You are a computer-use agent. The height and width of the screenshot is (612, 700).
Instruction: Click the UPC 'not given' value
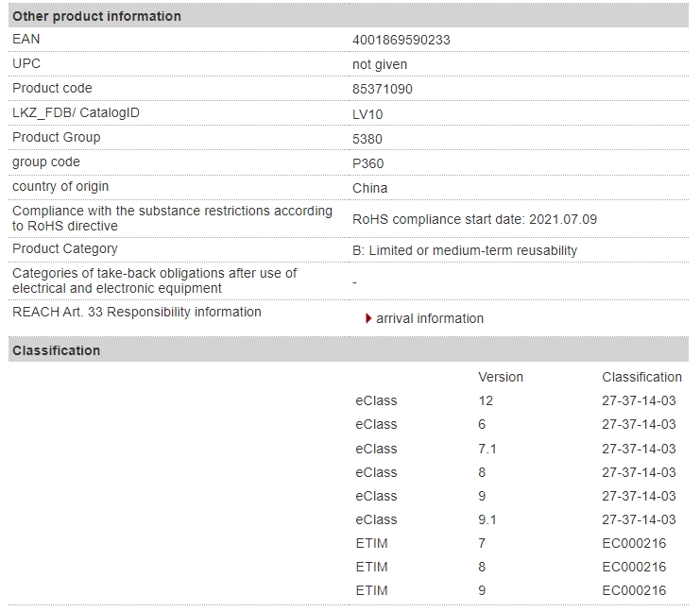[380, 64]
